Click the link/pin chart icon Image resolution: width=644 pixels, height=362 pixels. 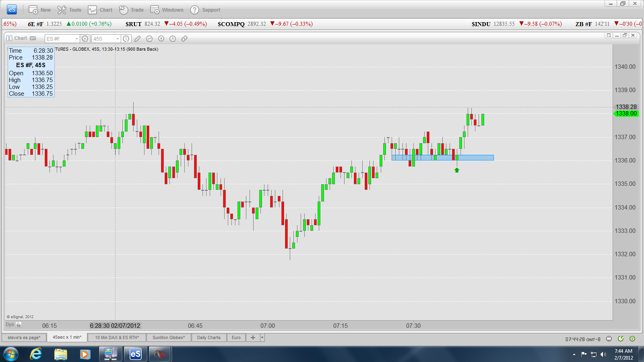[184, 39]
